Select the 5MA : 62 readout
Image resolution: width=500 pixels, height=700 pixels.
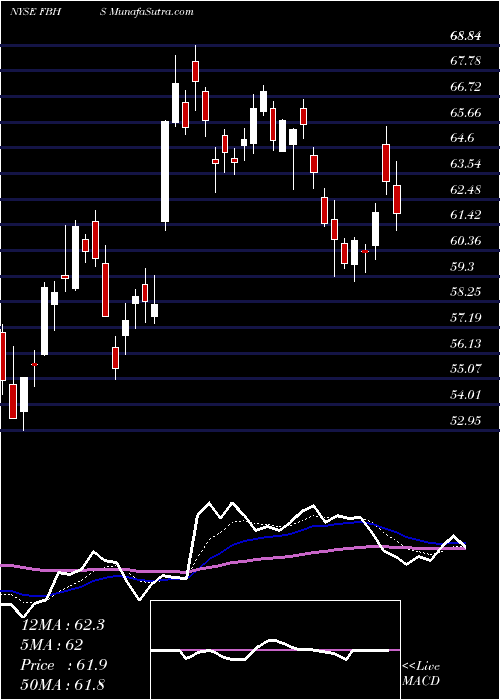(52, 645)
